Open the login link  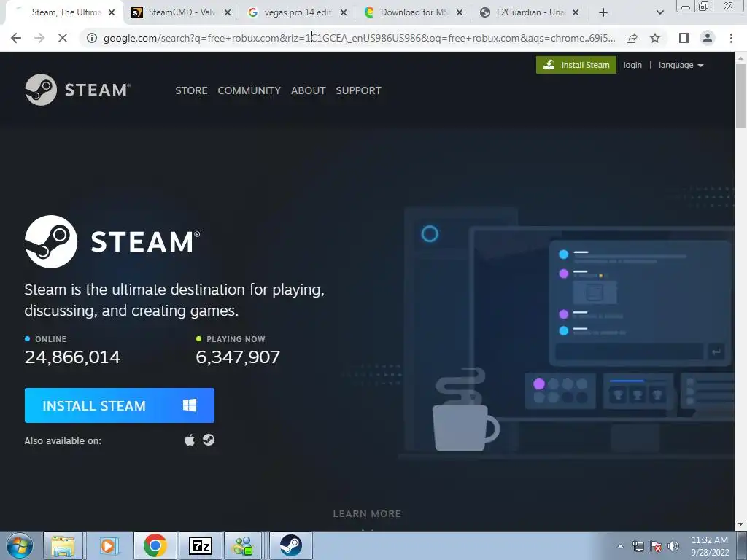[x=632, y=65]
